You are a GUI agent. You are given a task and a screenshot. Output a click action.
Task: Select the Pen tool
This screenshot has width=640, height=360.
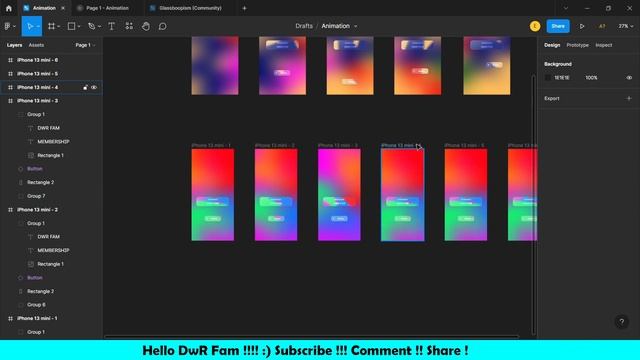[x=91, y=26]
